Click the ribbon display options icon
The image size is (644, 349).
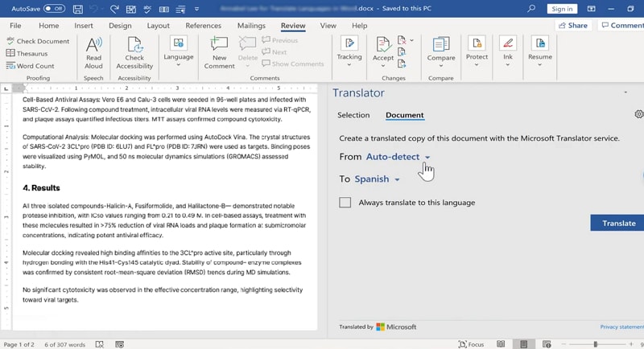click(591, 9)
